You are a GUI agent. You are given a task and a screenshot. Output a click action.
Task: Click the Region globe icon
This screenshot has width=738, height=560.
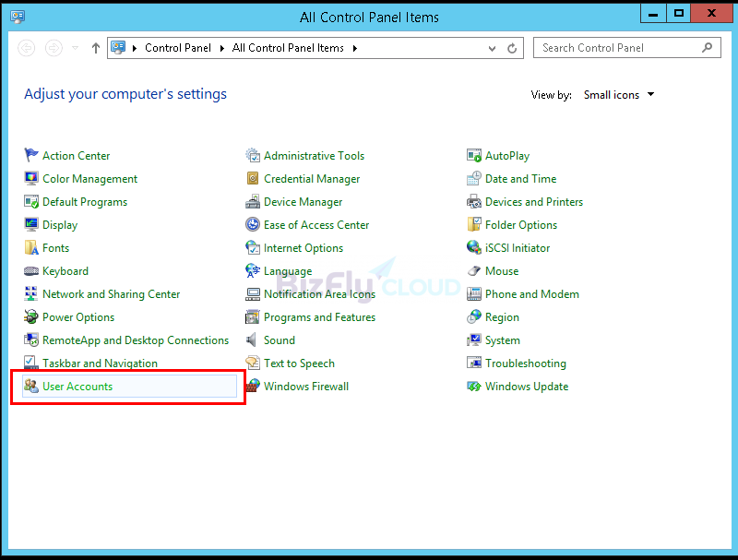click(x=474, y=316)
